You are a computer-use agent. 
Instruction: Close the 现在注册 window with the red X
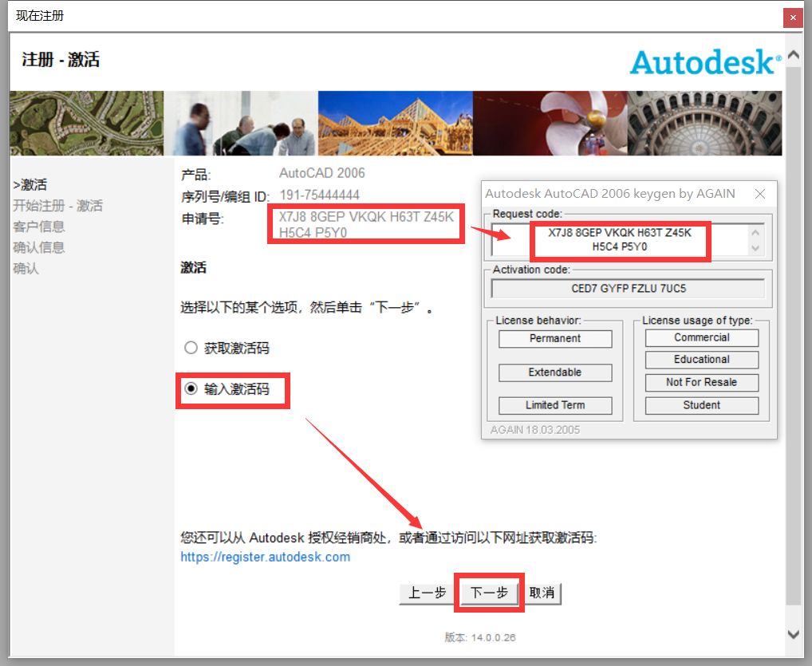(x=793, y=18)
